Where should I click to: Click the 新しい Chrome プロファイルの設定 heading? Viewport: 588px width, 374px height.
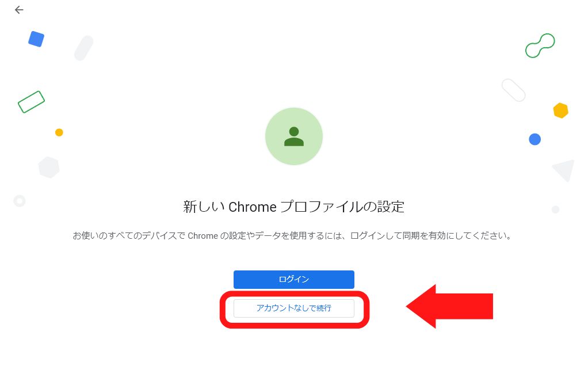click(x=293, y=207)
